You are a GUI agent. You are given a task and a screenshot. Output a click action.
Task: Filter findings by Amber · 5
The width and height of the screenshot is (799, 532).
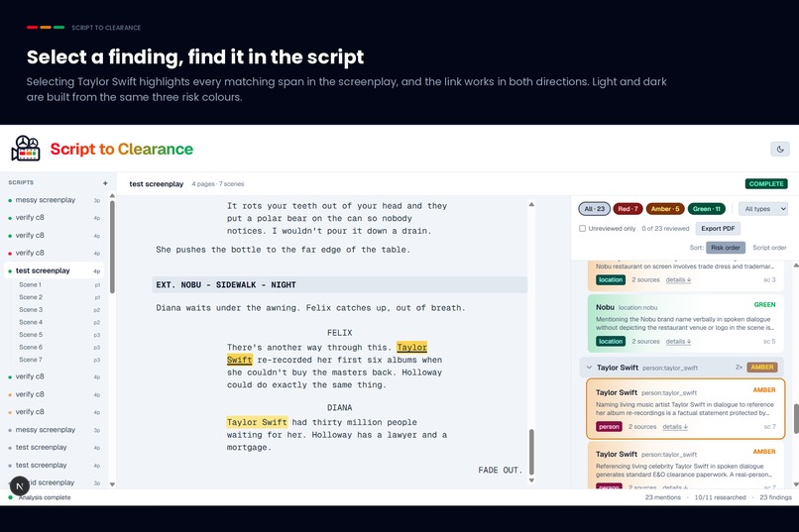(x=665, y=209)
